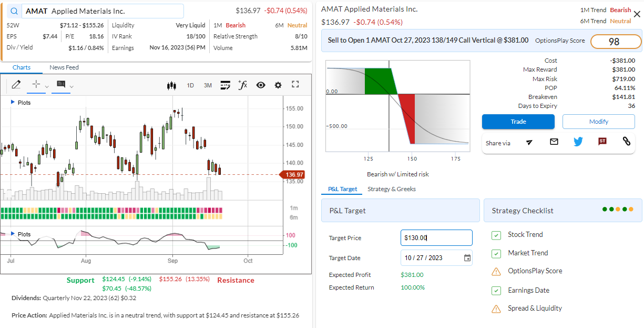
Task: Click the IV Rank value 18/100
Action: (x=196, y=36)
